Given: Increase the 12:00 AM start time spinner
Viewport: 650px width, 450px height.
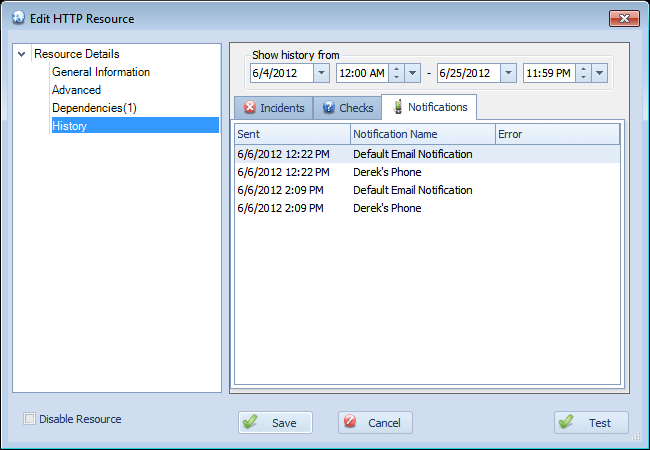Looking at the screenshot, I should 396,69.
